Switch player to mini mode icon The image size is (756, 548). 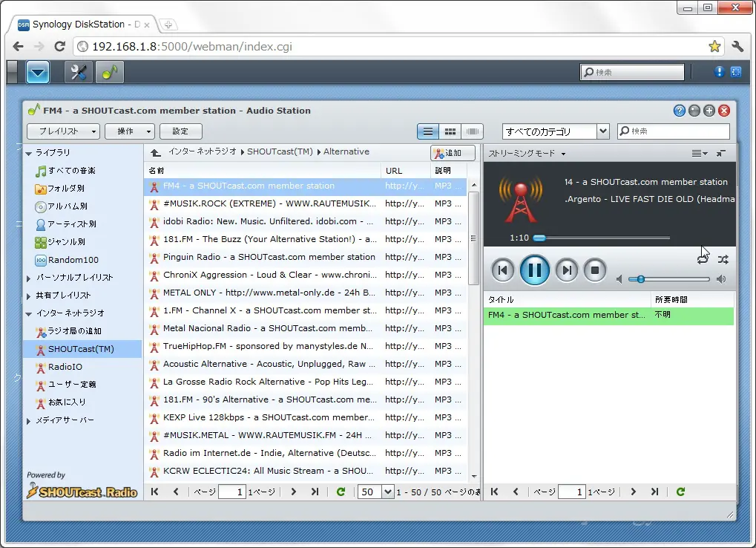pyautogui.click(x=721, y=154)
